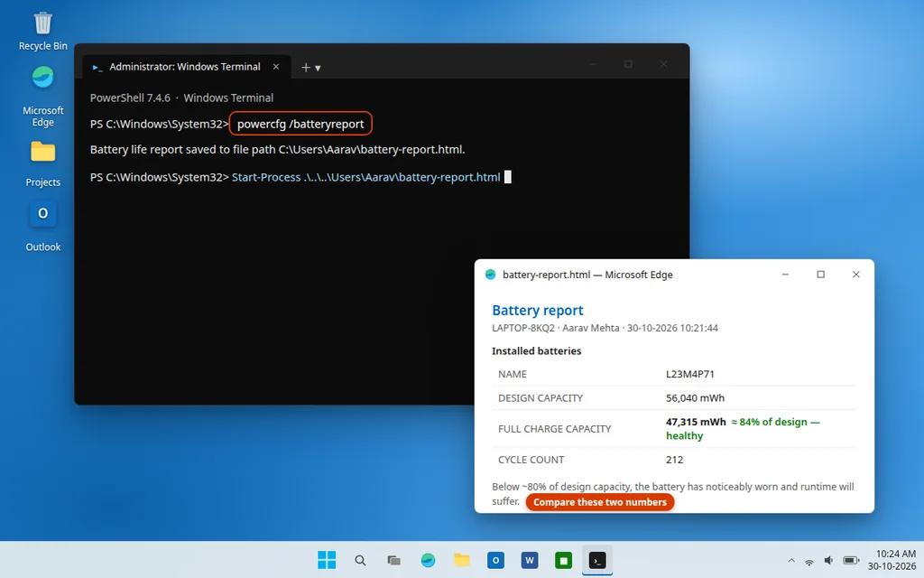Click the Installed batteries section title
The width and height of the screenshot is (924, 578).
click(536, 351)
